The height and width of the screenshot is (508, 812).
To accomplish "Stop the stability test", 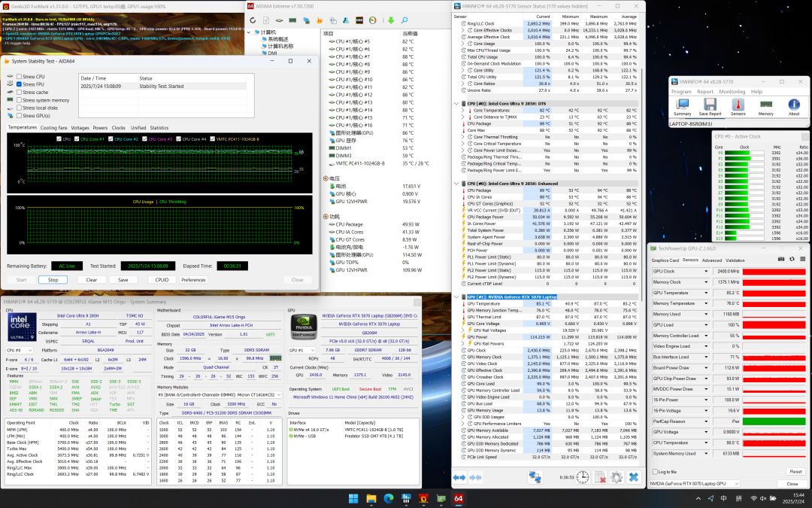I will [x=53, y=279].
